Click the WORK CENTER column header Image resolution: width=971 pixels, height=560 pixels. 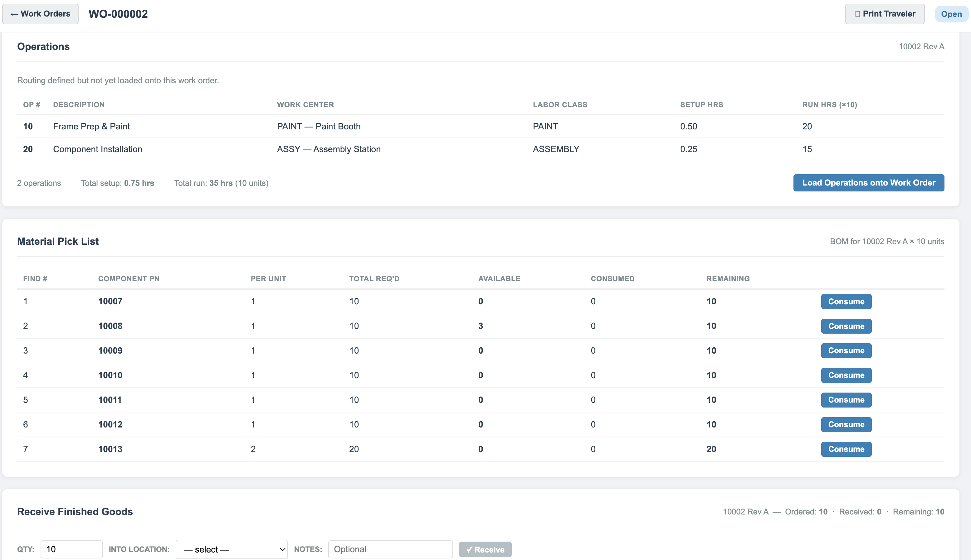pos(305,105)
